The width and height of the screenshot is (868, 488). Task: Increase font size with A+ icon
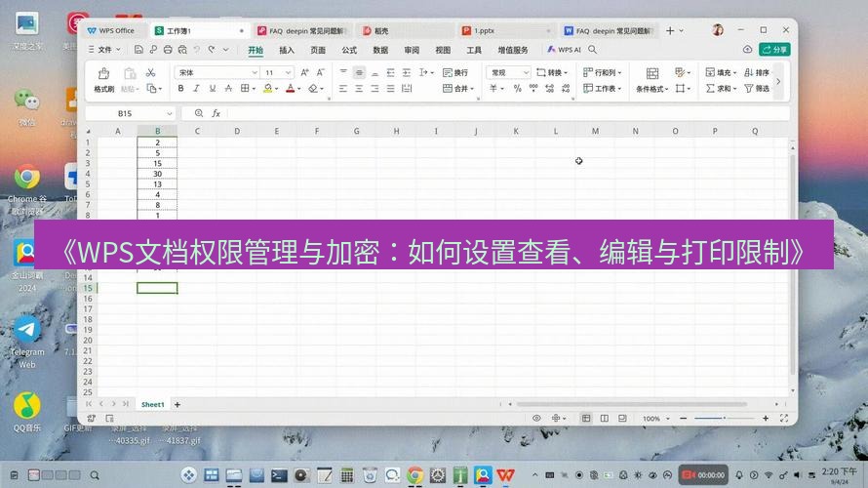tap(304, 72)
